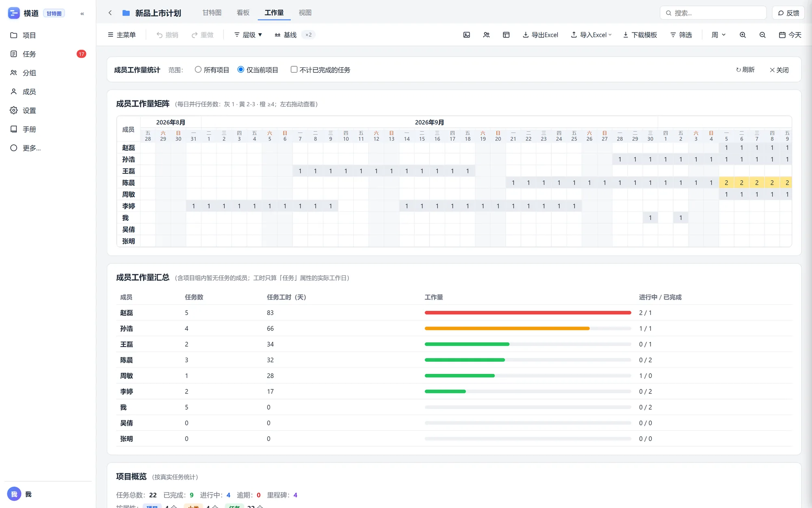Open 成员 in the sidebar
This screenshot has height=508, width=812.
tap(48, 92)
